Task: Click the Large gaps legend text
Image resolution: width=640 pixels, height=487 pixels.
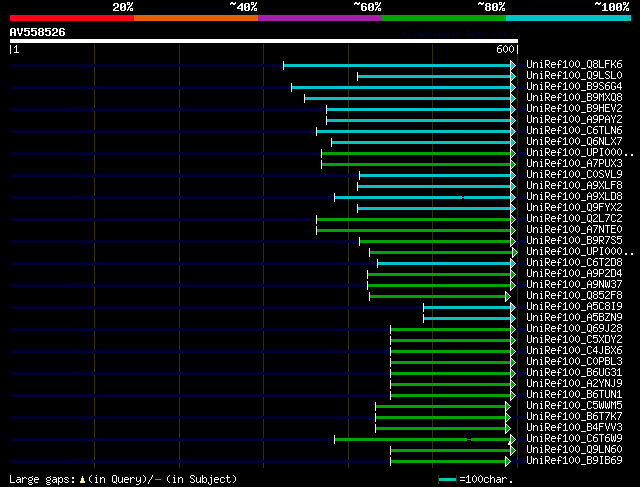Action: pos(42,479)
